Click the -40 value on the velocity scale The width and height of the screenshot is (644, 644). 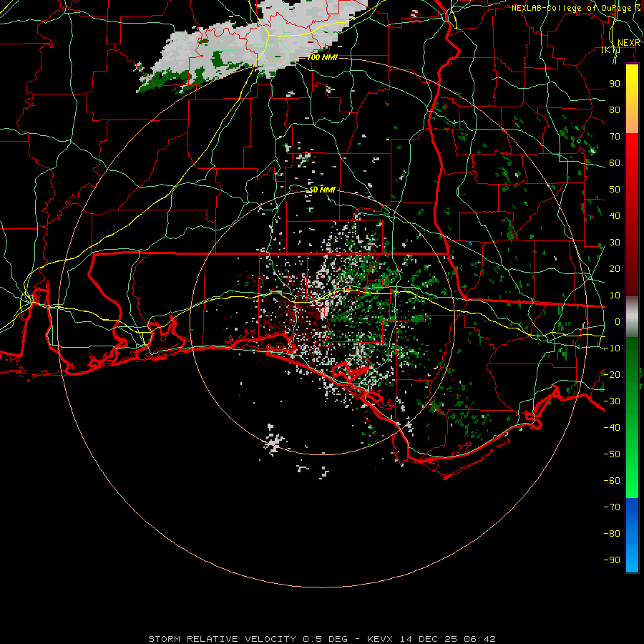tap(612, 428)
